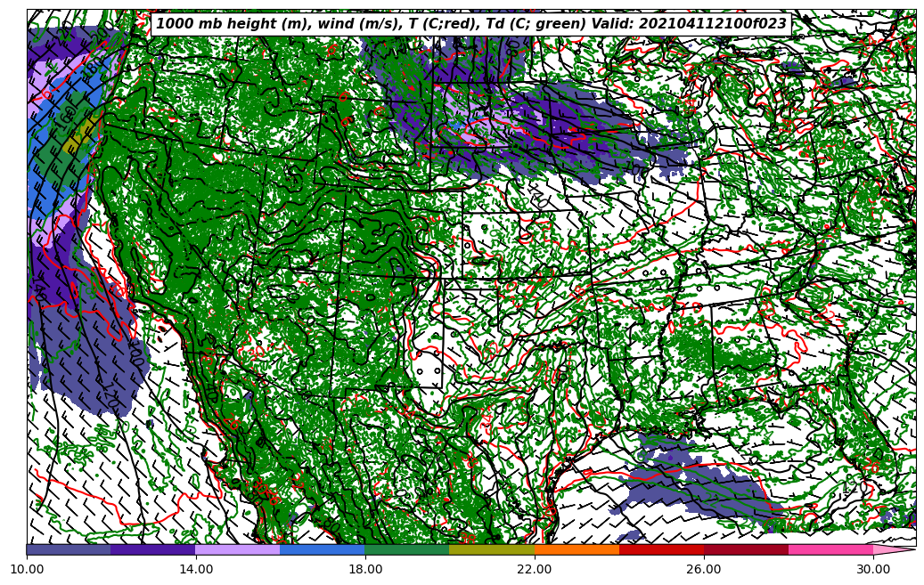Image resolution: width=924 pixels, height=585 pixels.
Task: Select the dark green colorbar segment
Action: click(x=407, y=550)
